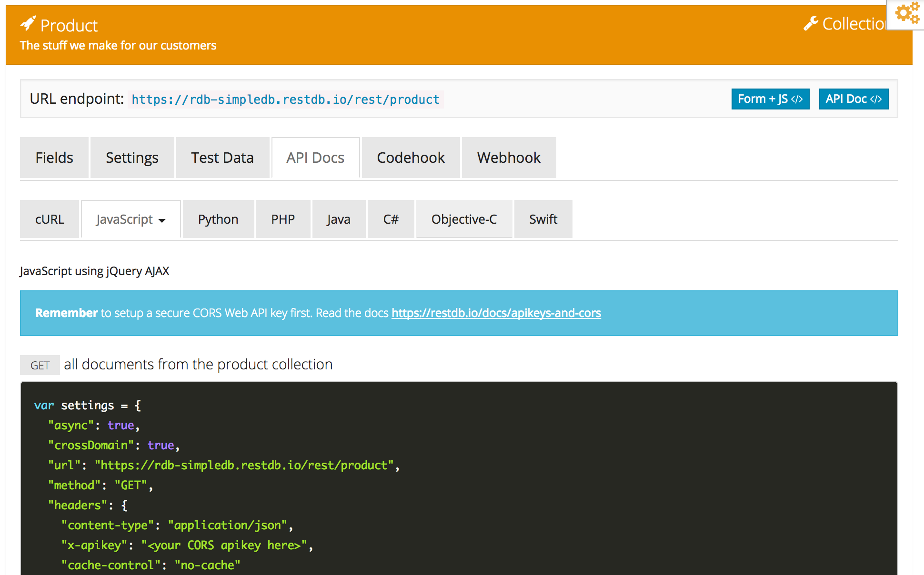This screenshot has width=924, height=575.
Task: Click the Form + JS button
Action: (x=770, y=99)
